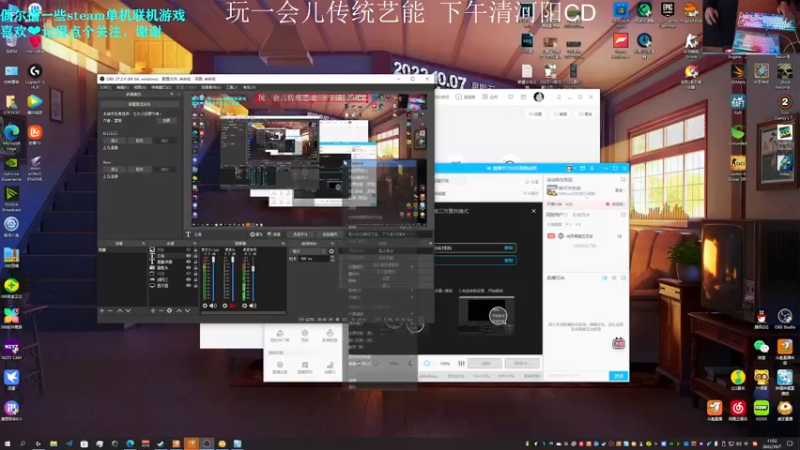The image size is (800, 450).
Task: Open source properties gear below sources list
Action: point(169,310)
